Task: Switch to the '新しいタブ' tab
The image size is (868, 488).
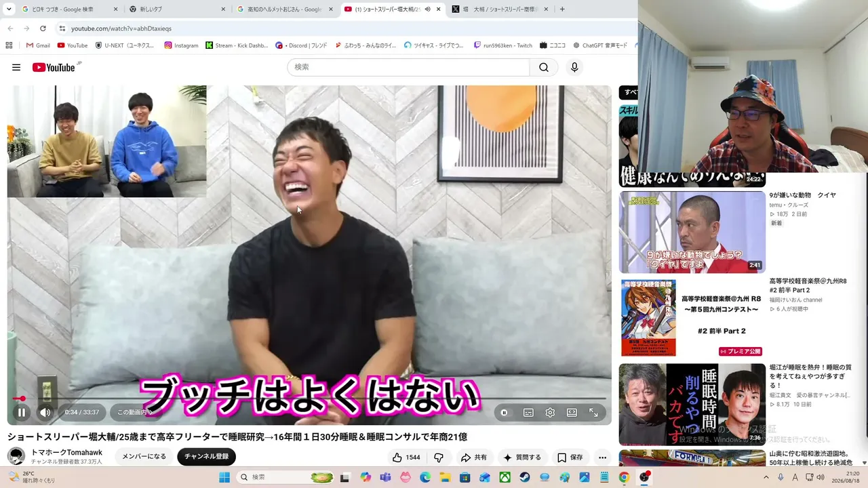Action: pos(178,9)
